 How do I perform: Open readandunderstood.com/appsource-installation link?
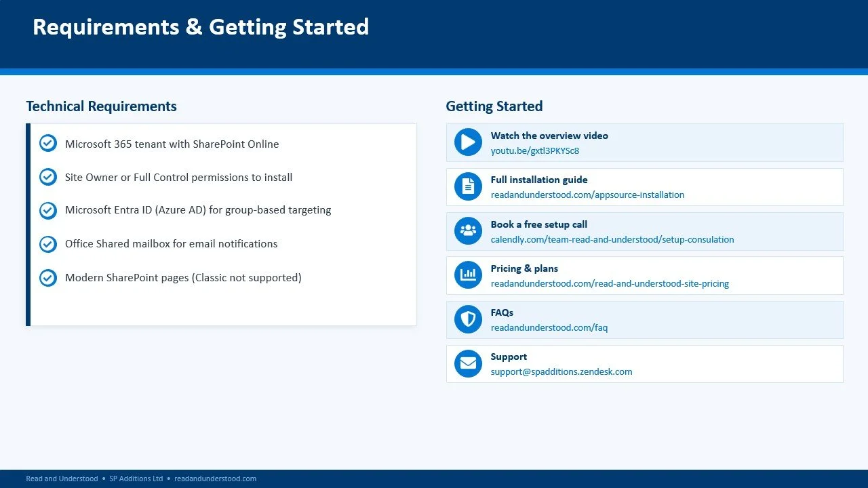click(587, 195)
